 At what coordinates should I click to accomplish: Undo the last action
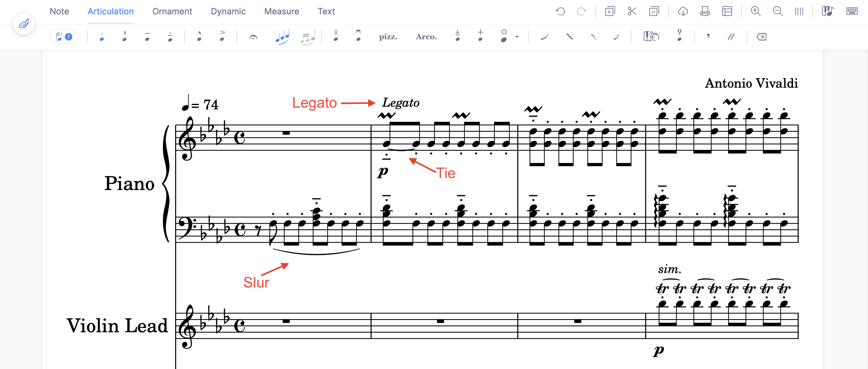click(x=560, y=11)
